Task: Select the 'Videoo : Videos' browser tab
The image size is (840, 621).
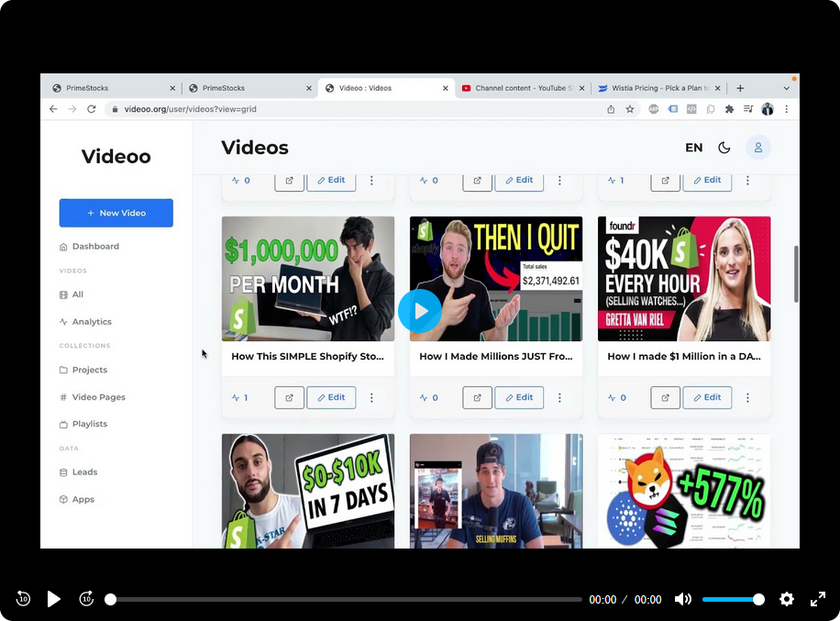Action: coord(386,88)
